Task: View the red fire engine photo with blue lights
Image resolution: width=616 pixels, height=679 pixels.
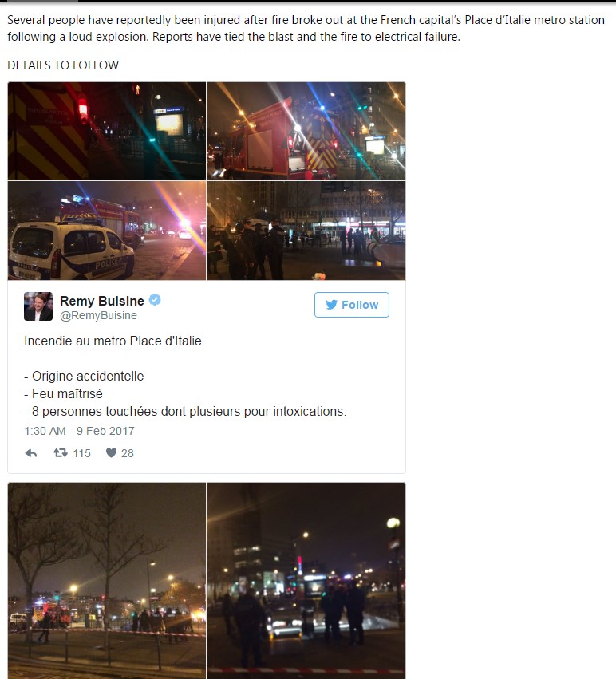Action: point(306,131)
